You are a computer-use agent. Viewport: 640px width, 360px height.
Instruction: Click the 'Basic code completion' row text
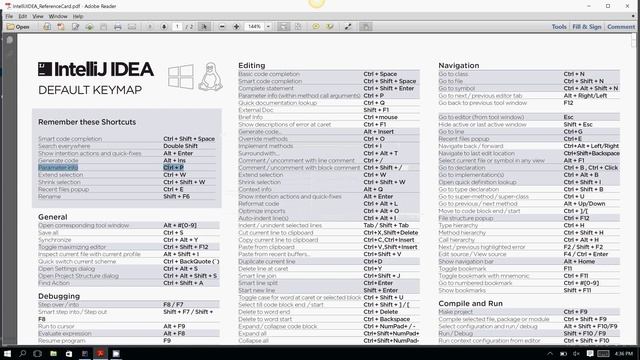[269, 74]
